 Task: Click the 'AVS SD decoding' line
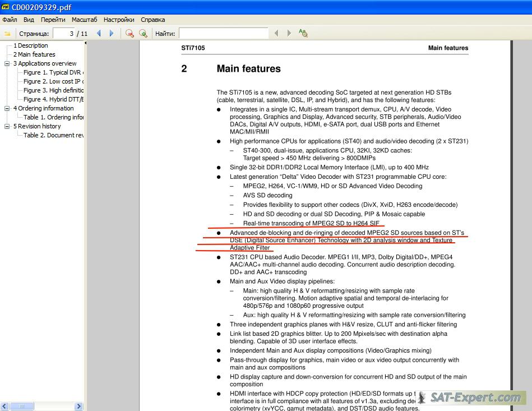268,196
